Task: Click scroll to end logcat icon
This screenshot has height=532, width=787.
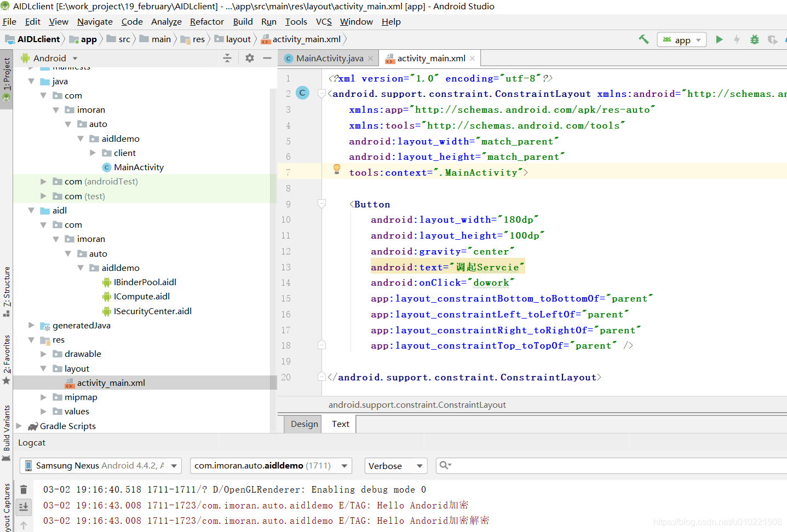Action: [x=24, y=507]
